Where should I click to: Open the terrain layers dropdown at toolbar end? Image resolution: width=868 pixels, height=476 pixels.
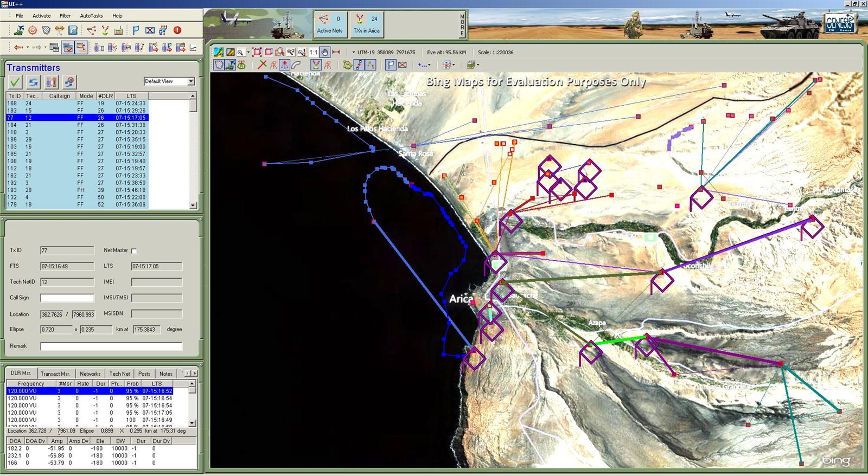(478, 65)
